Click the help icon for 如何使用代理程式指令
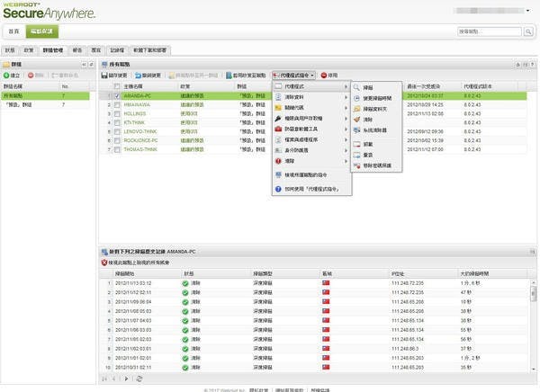 (279, 191)
